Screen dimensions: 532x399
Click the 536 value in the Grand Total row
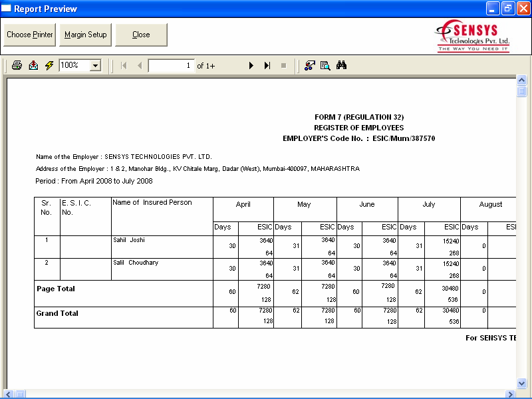(454, 322)
